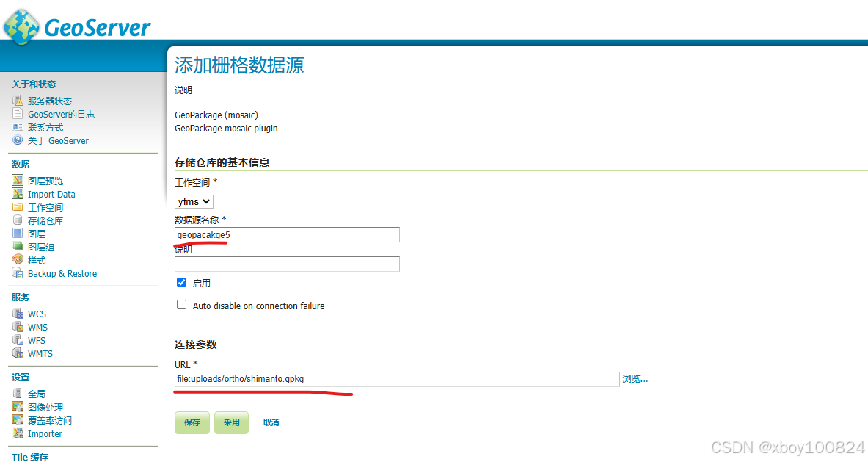Open 全局 global settings link
This screenshot has height=462, width=868.
[37, 394]
